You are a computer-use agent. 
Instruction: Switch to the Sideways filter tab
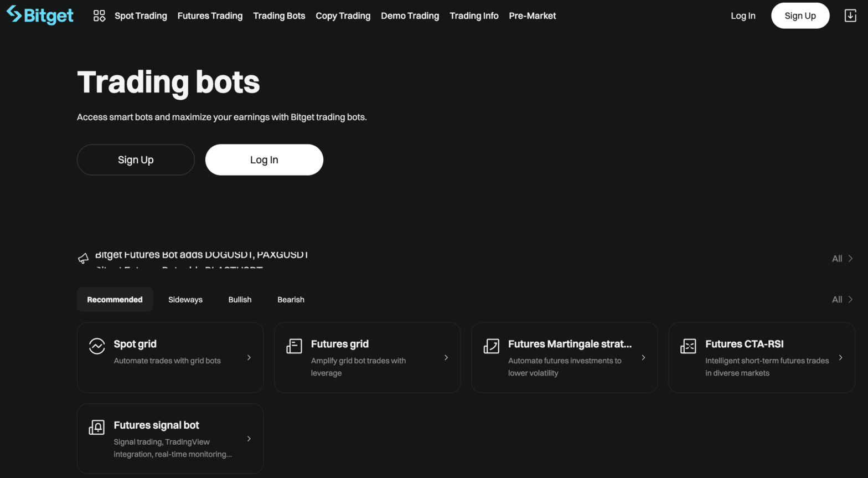click(185, 299)
